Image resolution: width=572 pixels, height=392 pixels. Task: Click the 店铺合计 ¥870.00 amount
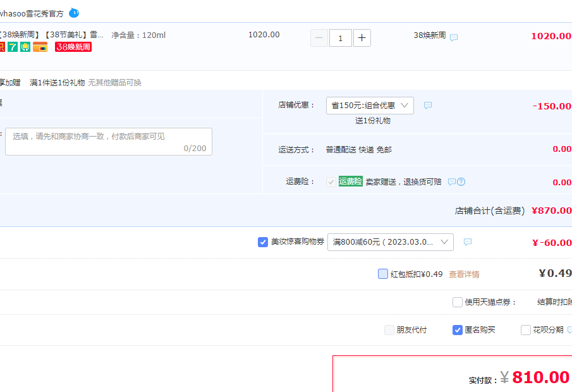point(551,211)
